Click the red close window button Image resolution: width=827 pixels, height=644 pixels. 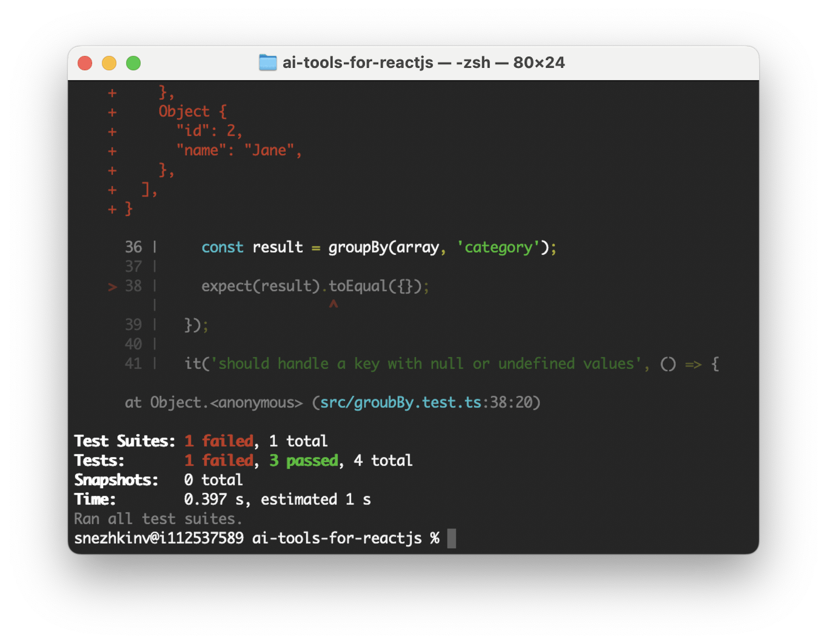pos(85,63)
